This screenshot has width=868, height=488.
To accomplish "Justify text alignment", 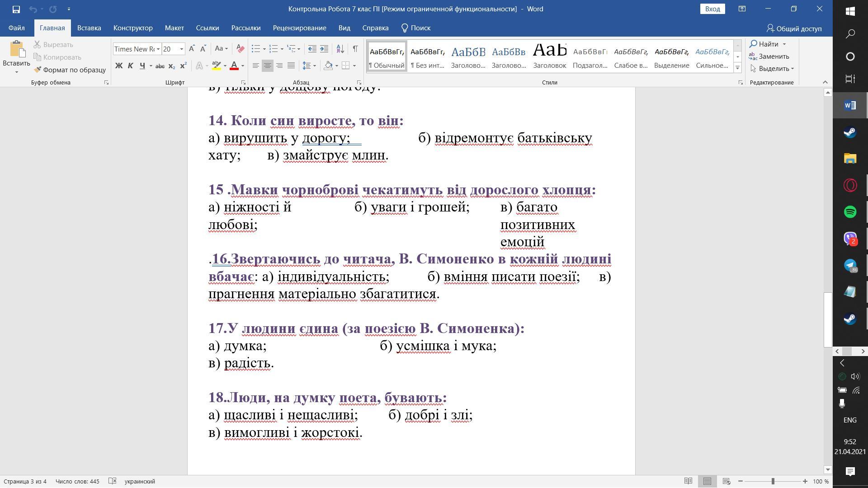I will point(291,66).
